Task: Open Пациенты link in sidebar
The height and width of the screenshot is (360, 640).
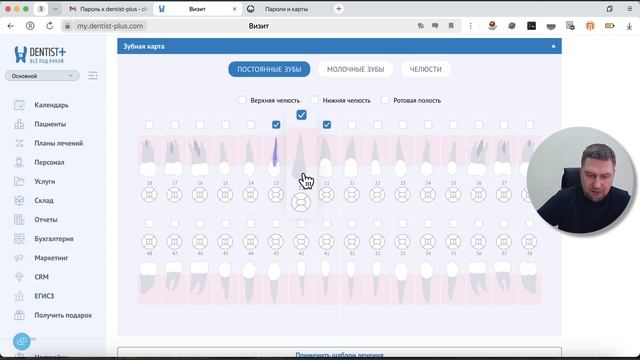Action: (x=50, y=124)
